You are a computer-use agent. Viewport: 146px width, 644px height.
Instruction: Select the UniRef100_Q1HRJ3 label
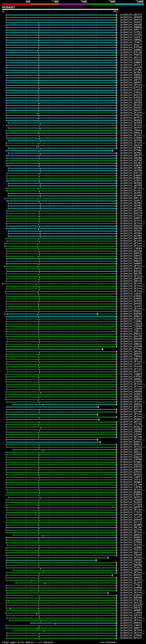(131, 201)
